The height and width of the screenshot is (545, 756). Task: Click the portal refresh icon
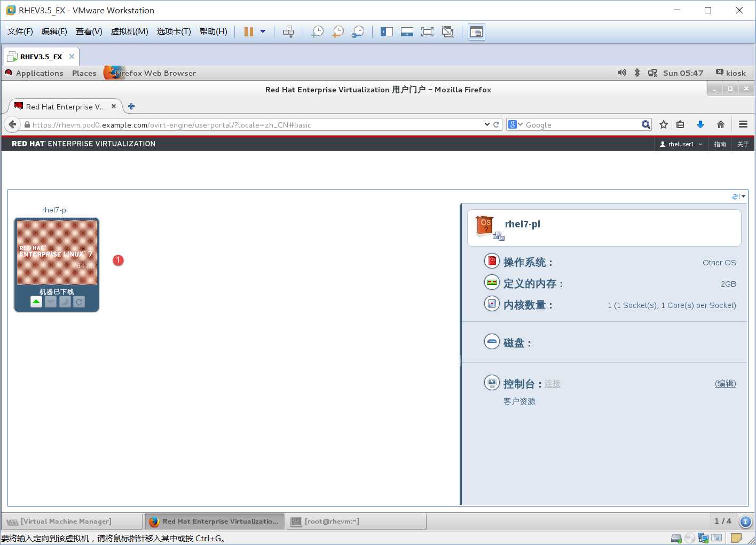735,196
